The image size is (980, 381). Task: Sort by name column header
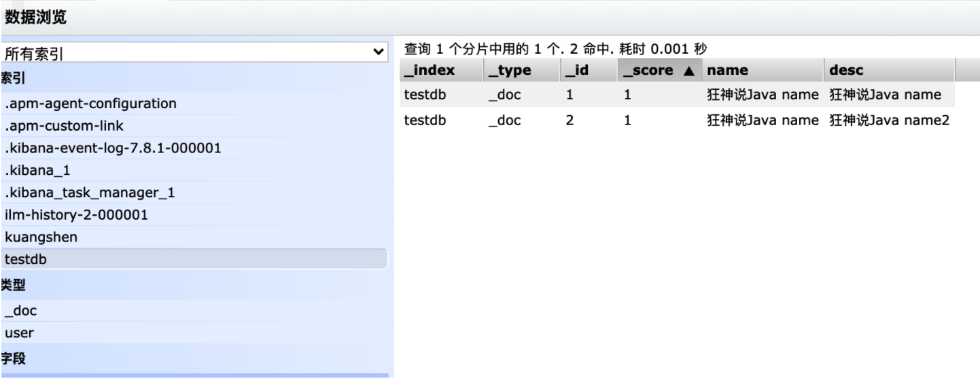(x=764, y=70)
